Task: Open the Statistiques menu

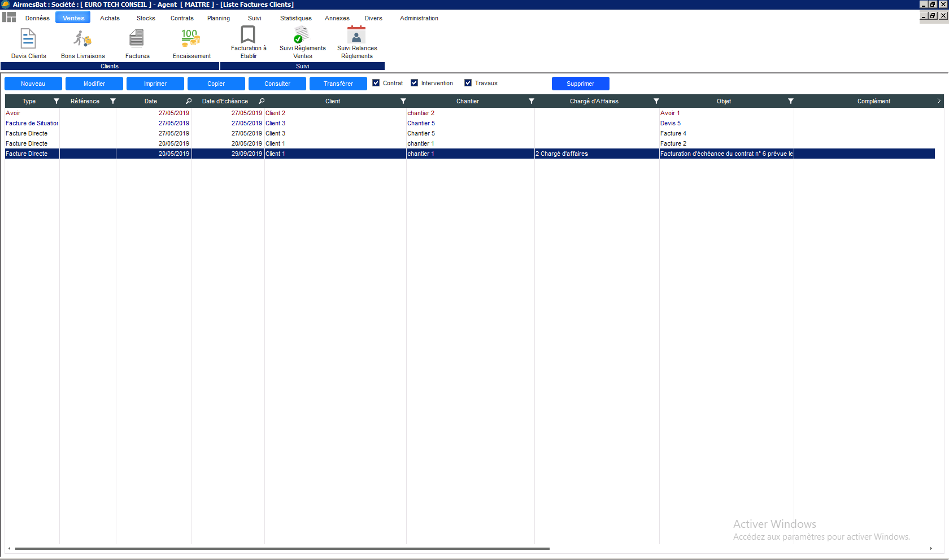Action: tap(295, 18)
